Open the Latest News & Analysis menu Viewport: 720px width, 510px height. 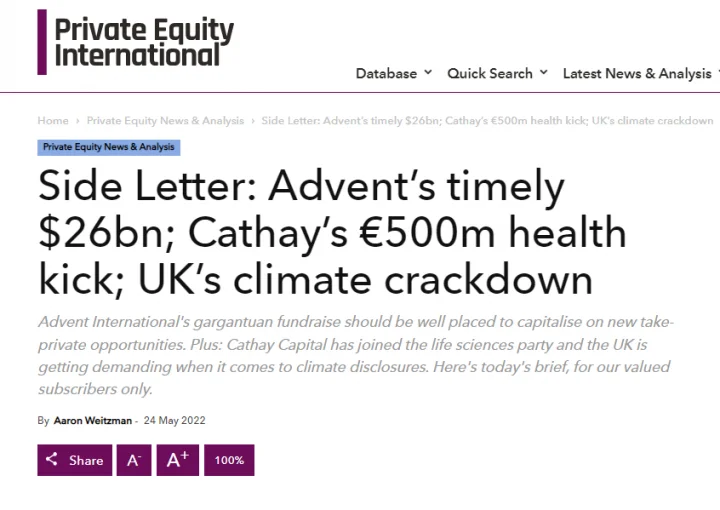pyautogui.click(x=637, y=73)
